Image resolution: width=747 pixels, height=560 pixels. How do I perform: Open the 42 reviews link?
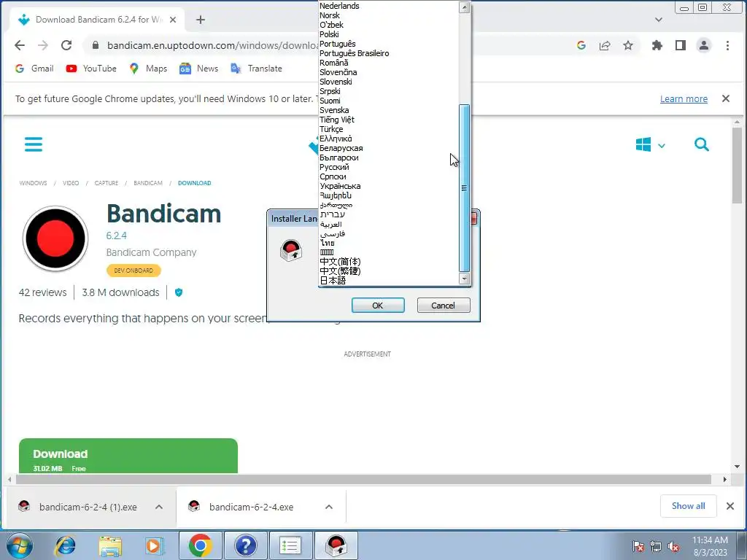[42, 292]
